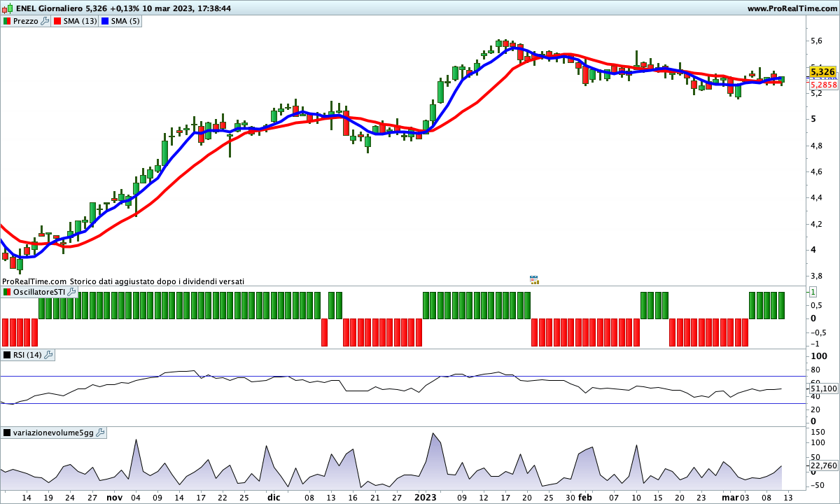Viewport: 840px width, 504px height.
Task: Click the 5,2858 red SMA value label
Action: click(x=823, y=85)
